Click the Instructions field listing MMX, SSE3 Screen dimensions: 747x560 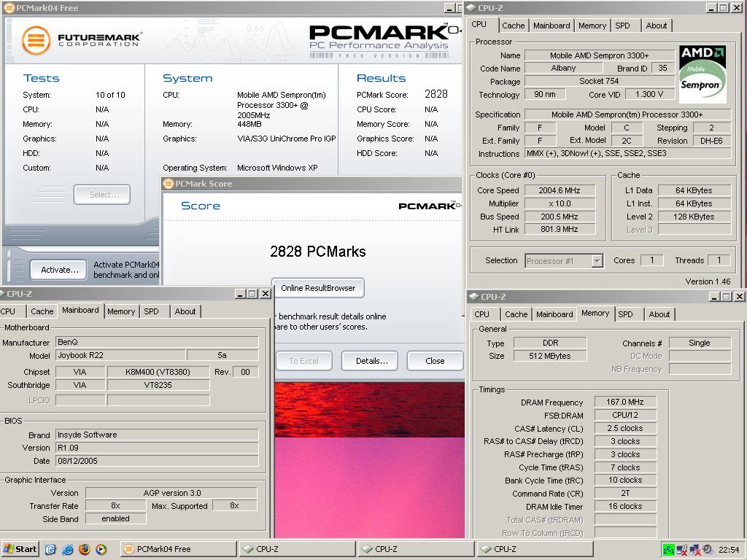tap(627, 153)
